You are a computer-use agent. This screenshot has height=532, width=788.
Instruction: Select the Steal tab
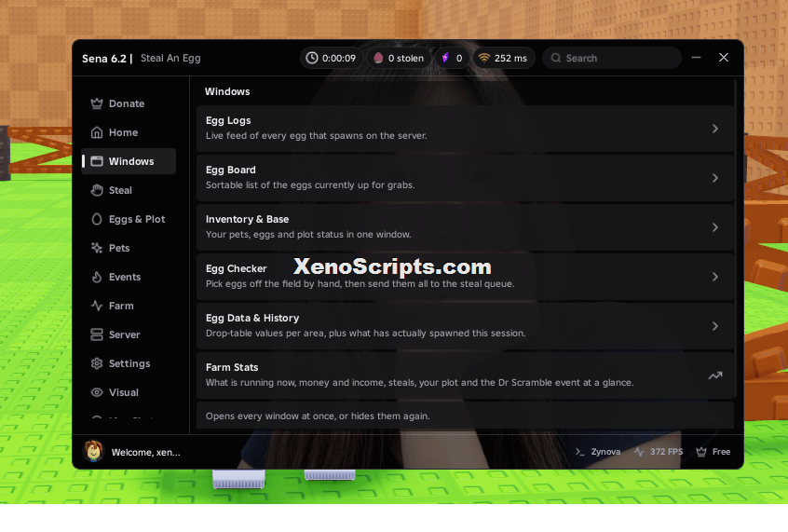click(x=129, y=190)
